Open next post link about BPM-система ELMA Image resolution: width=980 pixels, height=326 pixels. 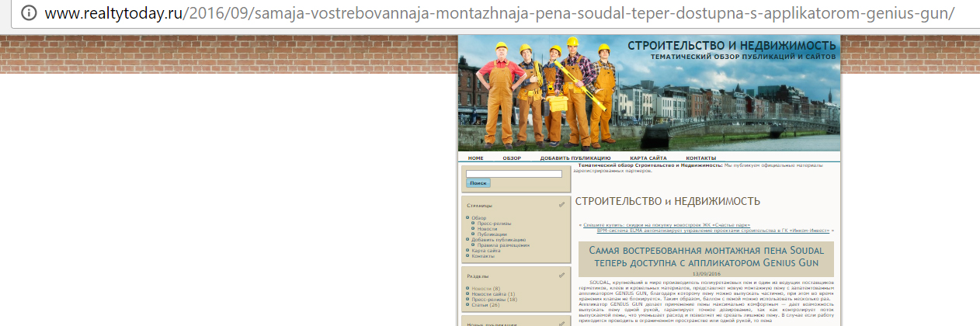[714, 231]
